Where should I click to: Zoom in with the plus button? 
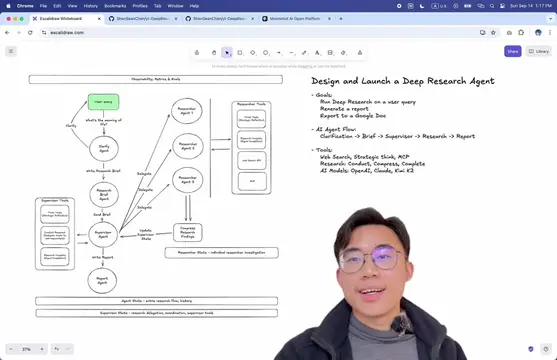(42, 349)
